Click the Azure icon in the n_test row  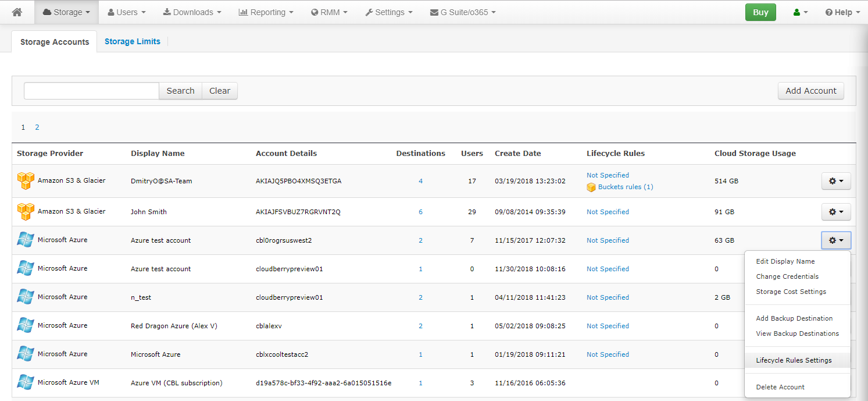point(25,297)
